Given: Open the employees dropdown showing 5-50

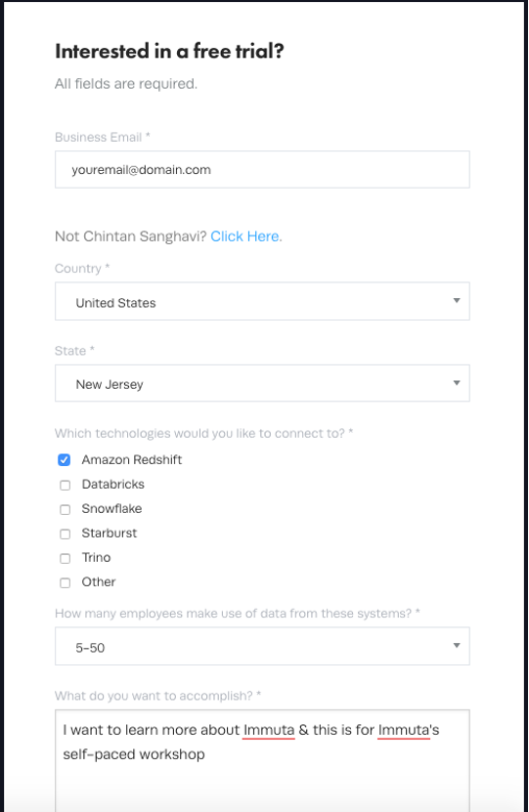Looking at the screenshot, I should 262,646.
